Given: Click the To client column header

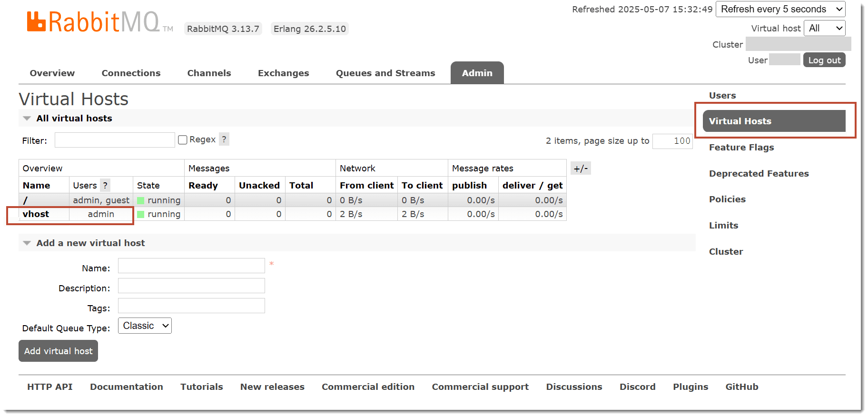Looking at the screenshot, I should (x=422, y=185).
